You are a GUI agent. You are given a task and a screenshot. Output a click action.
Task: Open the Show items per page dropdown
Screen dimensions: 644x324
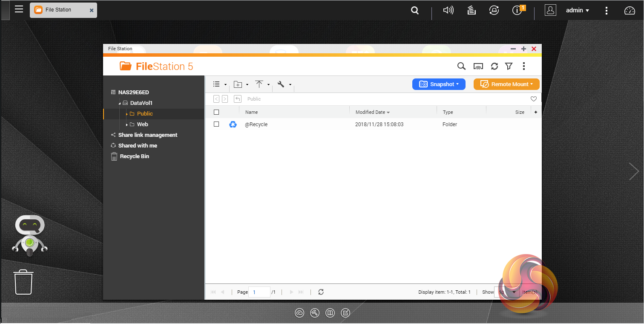tap(514, 292)
